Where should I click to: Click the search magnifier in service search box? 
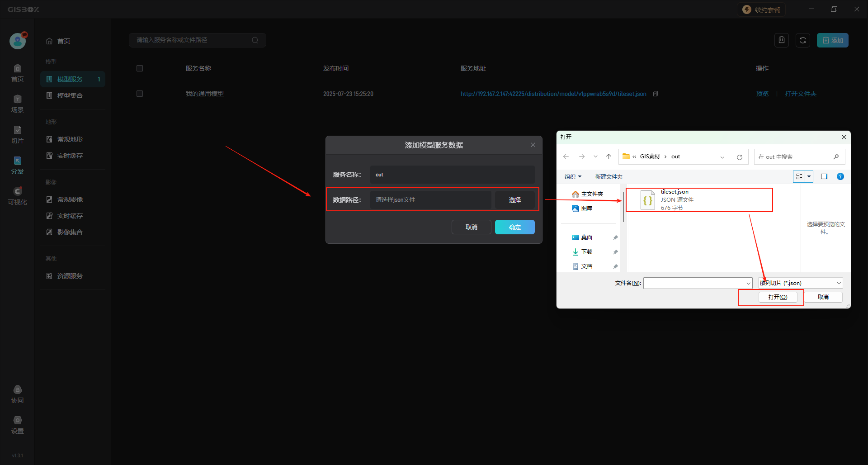pos(255,40)
